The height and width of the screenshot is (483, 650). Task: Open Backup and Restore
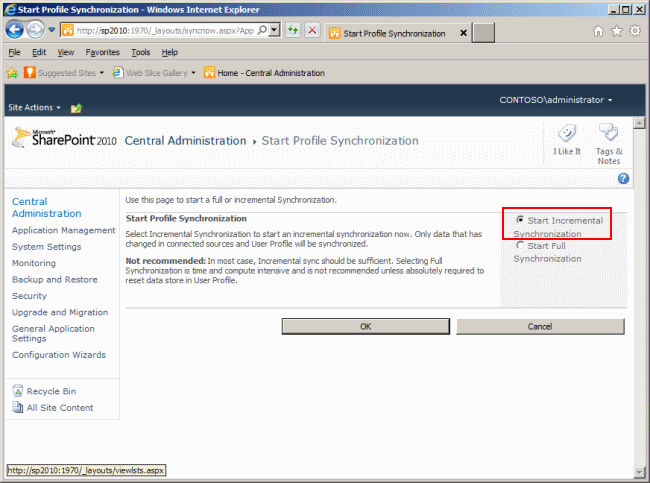click(55, 280)
